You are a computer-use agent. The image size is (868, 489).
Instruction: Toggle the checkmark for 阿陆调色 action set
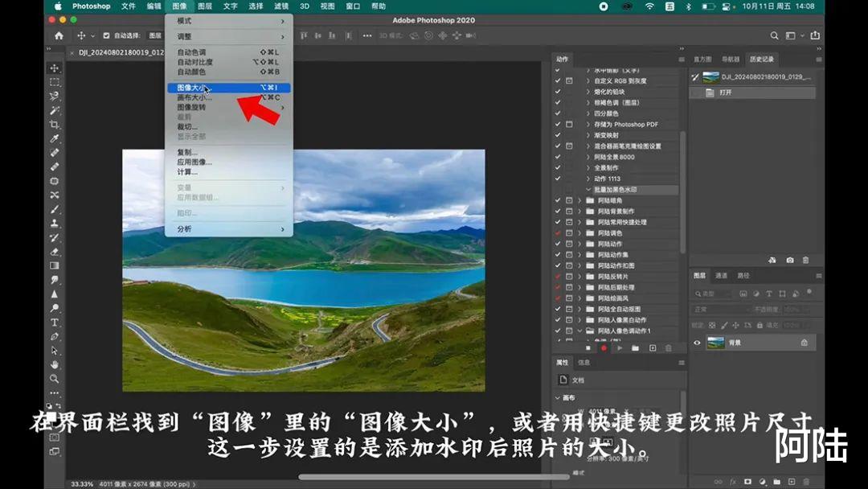click(558, 233)
